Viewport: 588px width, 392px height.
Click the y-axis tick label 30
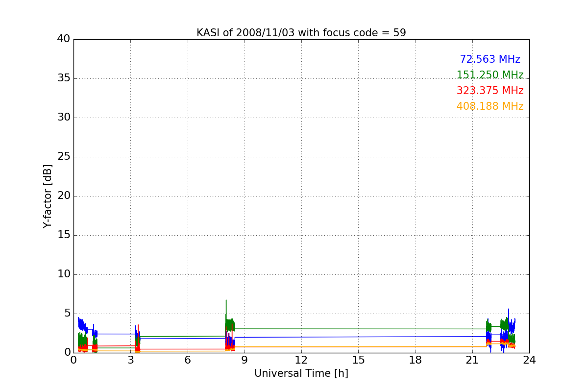[x=64, y=118]
